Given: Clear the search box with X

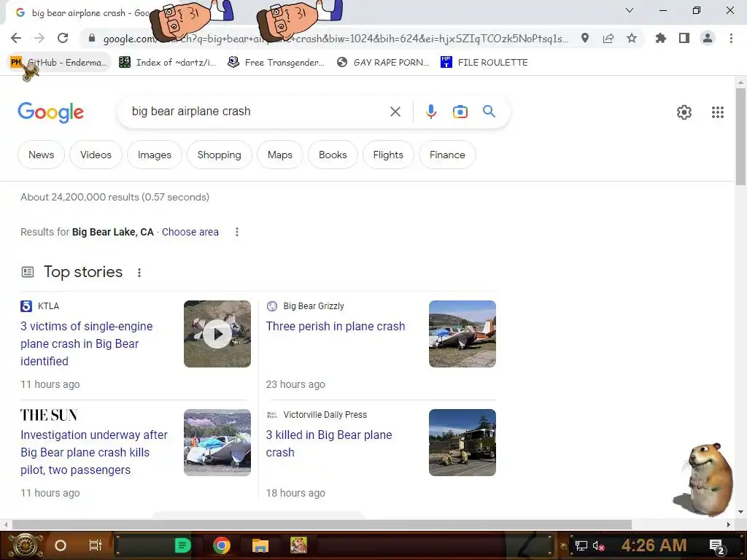Looking at the screenshot, I should point(395,112).
